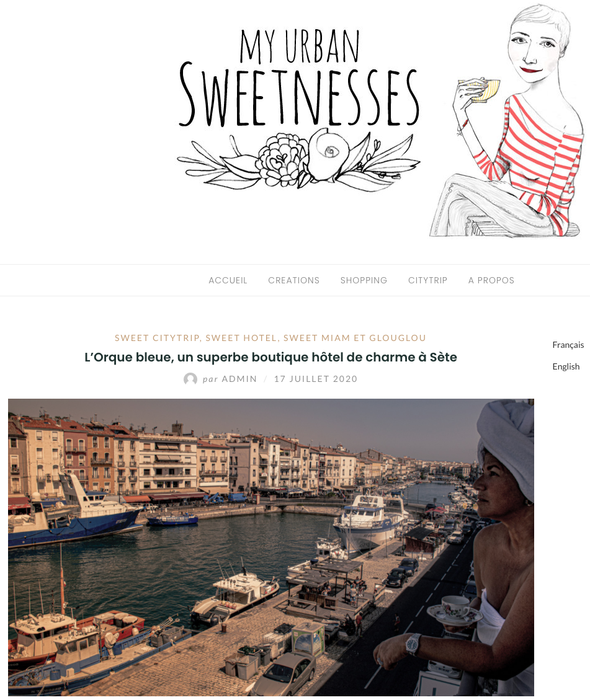The height and width of the screenshot is (700, 590).
Task: Open the Creations menu item
Action: point(294,280)
